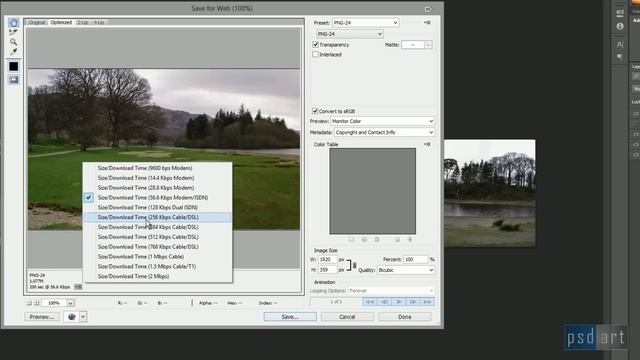Select the Zoom magnifier tool
Viewport: 640px width, 360px height.
click(13, 42)
